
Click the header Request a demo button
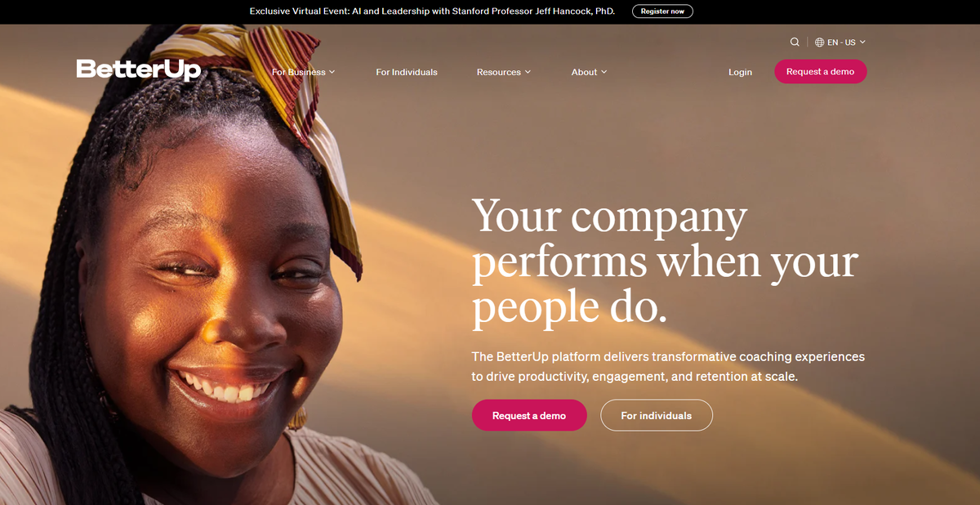[x=821, y=71]
